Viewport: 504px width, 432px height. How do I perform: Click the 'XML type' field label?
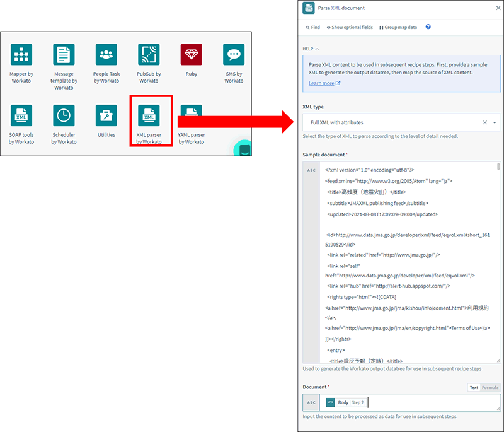tap(313, 107)
